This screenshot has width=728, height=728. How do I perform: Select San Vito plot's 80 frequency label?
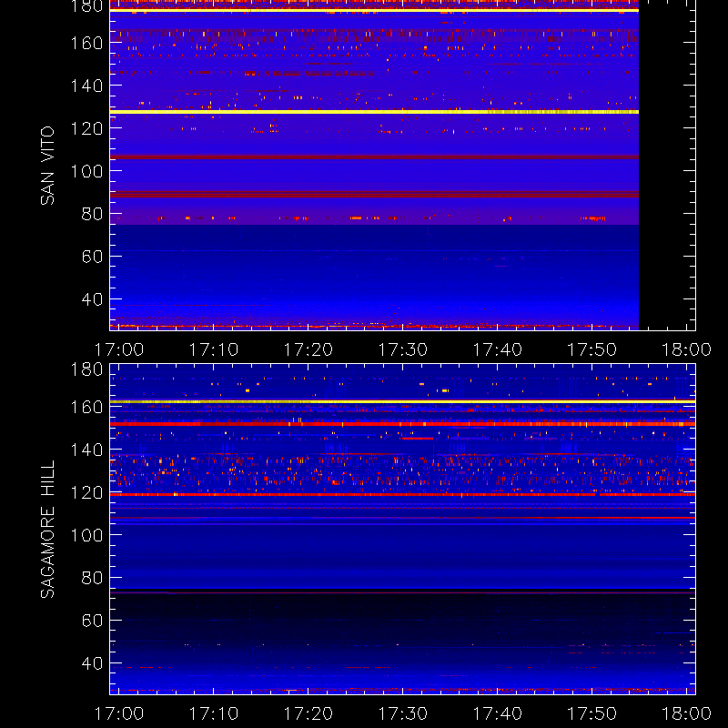pyautogui.click(x=92, y=214)
